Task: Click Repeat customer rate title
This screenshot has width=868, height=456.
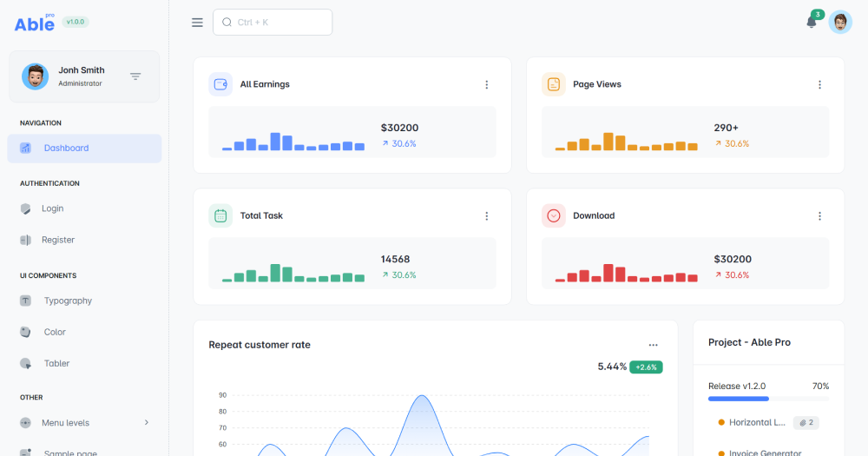Action: point(260,345)
